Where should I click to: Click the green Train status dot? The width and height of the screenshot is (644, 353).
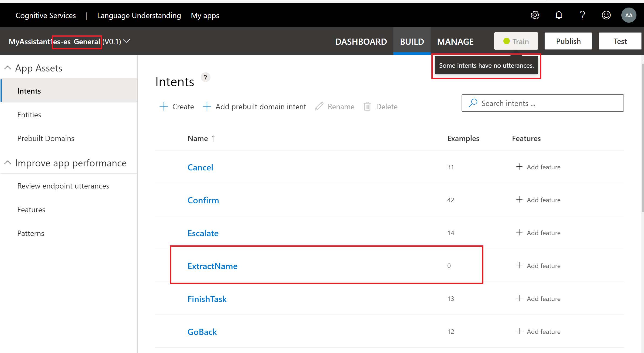506,41
